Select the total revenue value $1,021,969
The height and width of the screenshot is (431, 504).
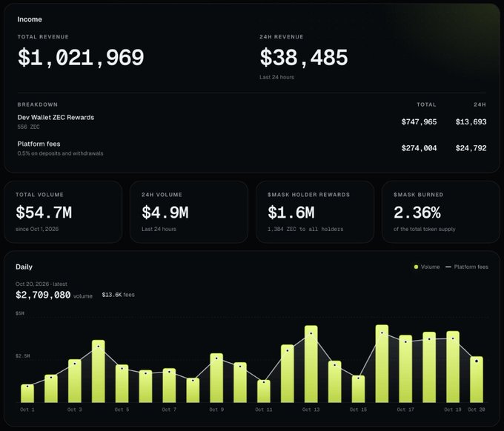click(x=81, y=58)
